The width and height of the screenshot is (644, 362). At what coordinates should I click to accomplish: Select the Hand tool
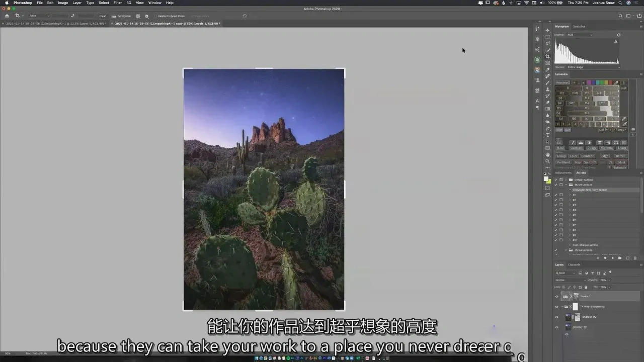click(x=548, y=154)
